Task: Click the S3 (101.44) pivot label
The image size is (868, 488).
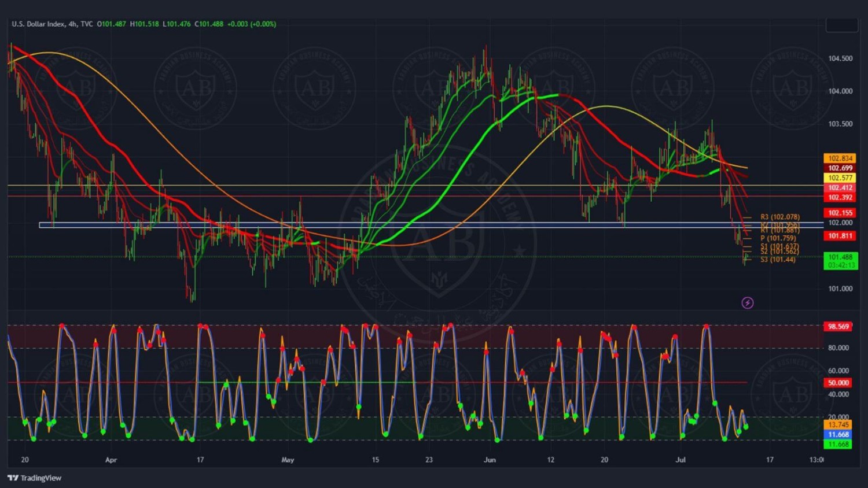Action: [777, 260]
